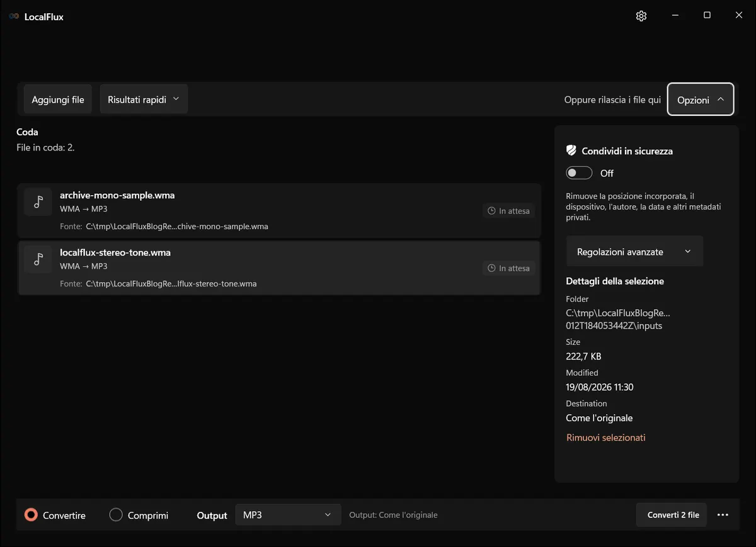Open the three-dot more options menu
756x547 pixels.
point(723,515)
